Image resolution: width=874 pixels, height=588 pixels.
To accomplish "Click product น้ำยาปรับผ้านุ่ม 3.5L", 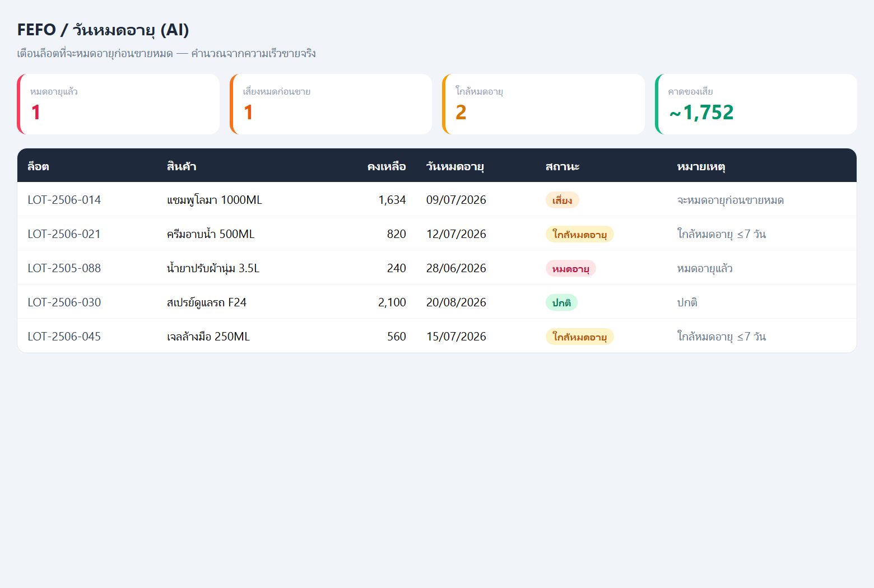I will [213, 268].
